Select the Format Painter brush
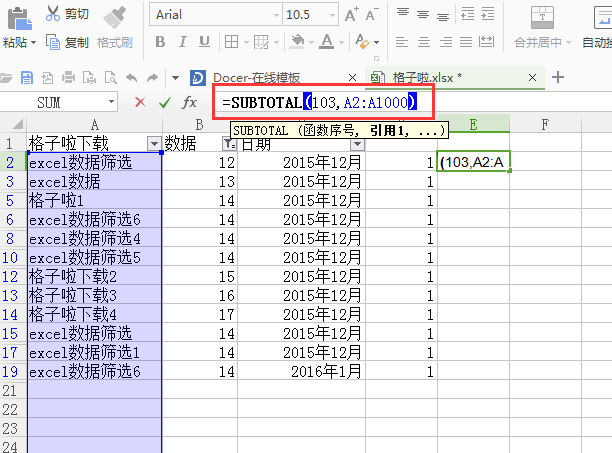Screen dimensions: 612x453 click(114, 17)
